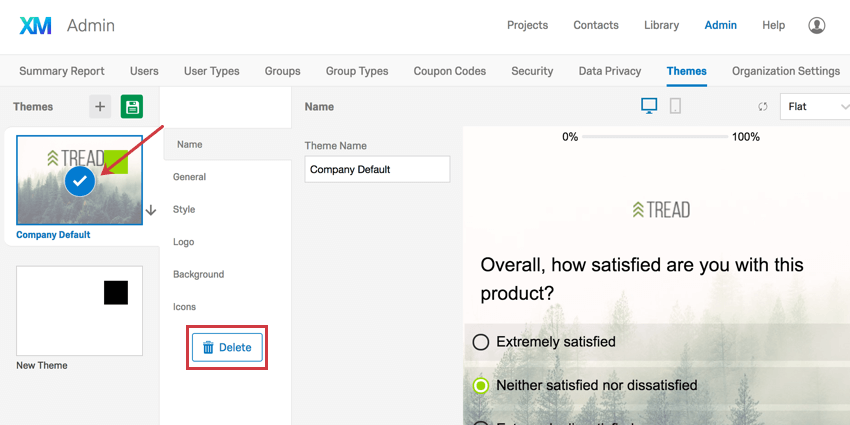Open Library in top navigation

[x=661, y=25]
